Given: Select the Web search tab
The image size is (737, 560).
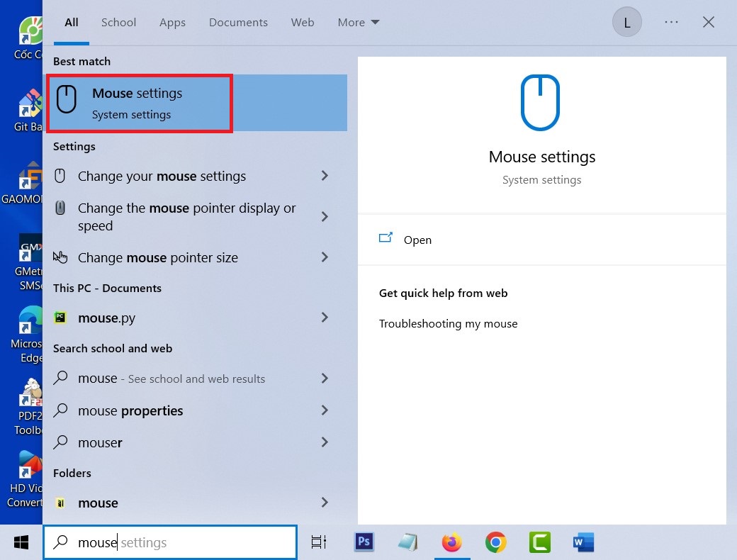Looking at the screenshot, I should pyautogui.click(x=303, y=23).
